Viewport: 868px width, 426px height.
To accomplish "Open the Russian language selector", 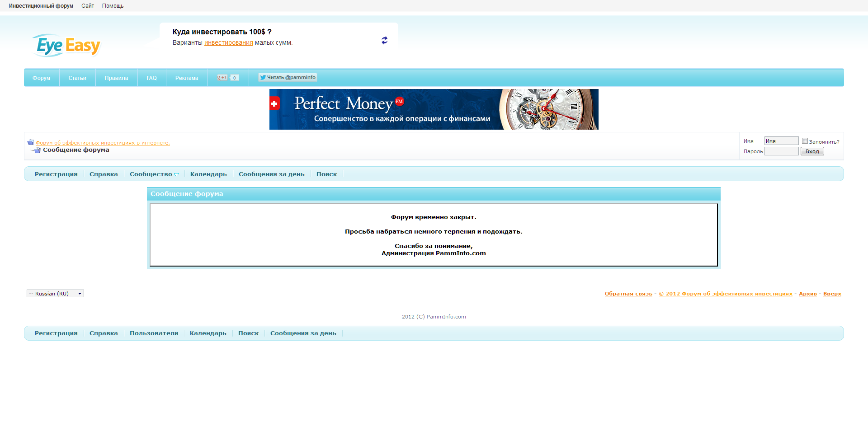I will (55, 293).
